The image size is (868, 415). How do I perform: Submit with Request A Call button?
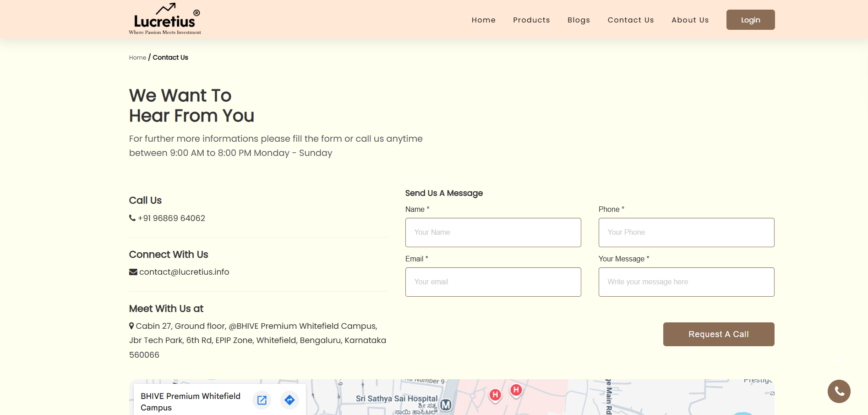718,334
